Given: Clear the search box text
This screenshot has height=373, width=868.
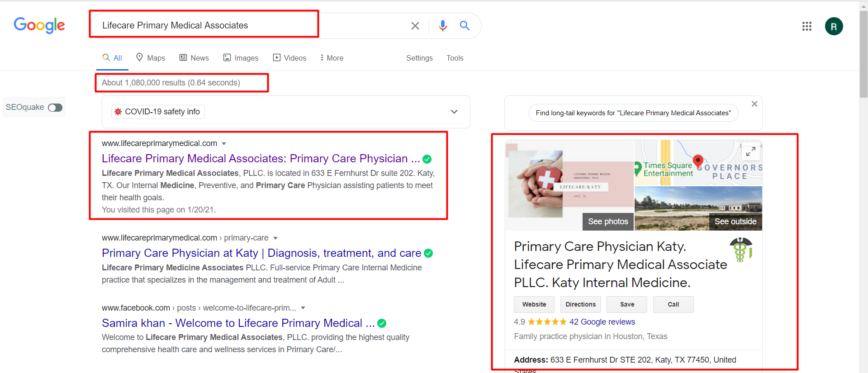Looking at the screenshot, I should [x=415, y=26].
